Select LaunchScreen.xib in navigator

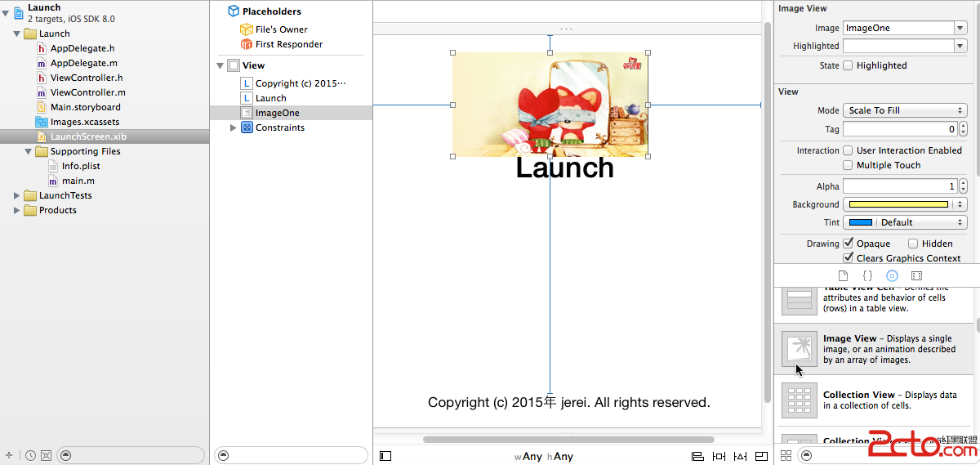coord(105,136)
